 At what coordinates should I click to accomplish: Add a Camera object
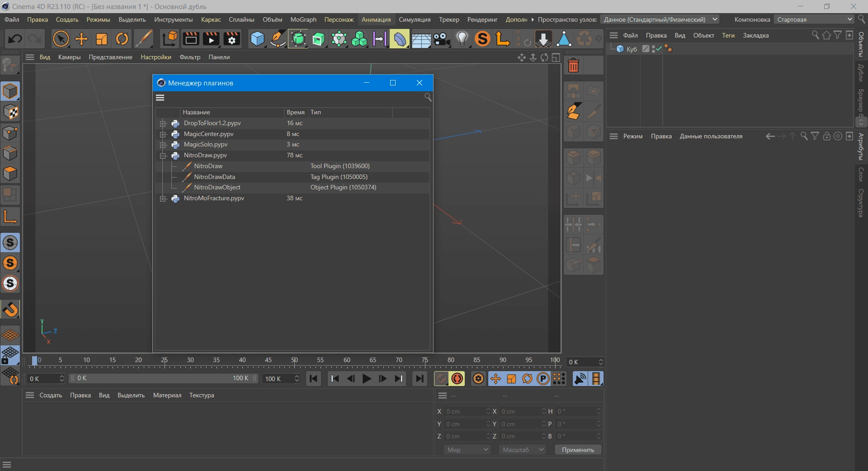(x=442, y=39)
